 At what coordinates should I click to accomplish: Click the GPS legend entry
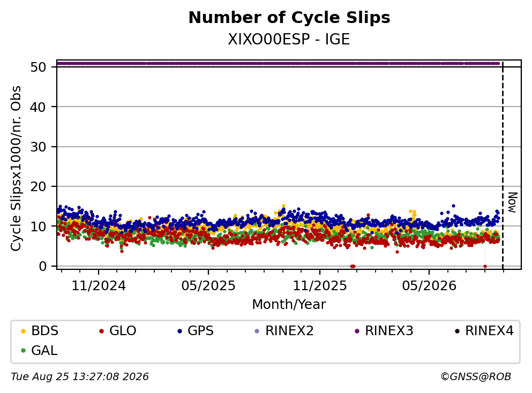click(x=196, y=330)
